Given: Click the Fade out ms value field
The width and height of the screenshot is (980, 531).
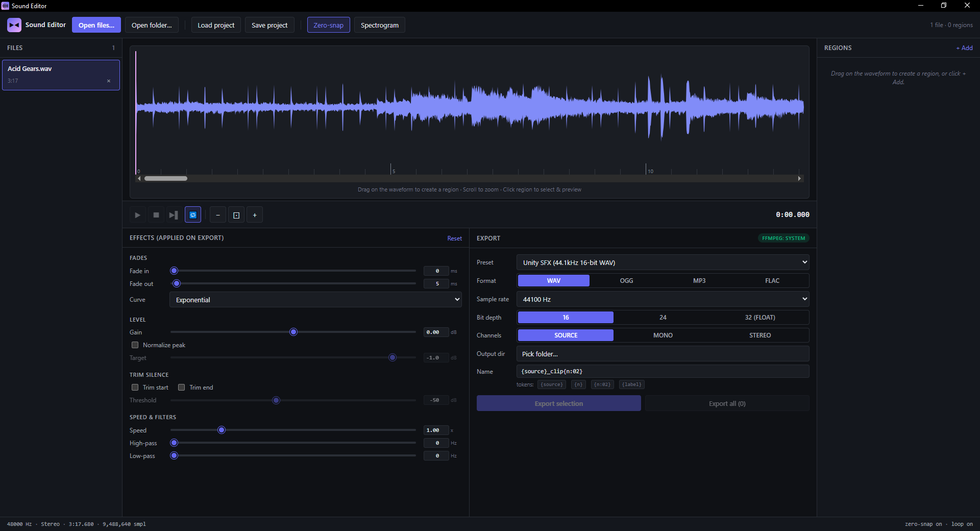Looking at the screenshot, I should (436, 284).
